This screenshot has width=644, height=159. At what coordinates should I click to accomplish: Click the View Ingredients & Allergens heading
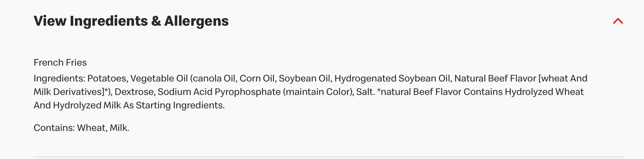click(131, 21)
